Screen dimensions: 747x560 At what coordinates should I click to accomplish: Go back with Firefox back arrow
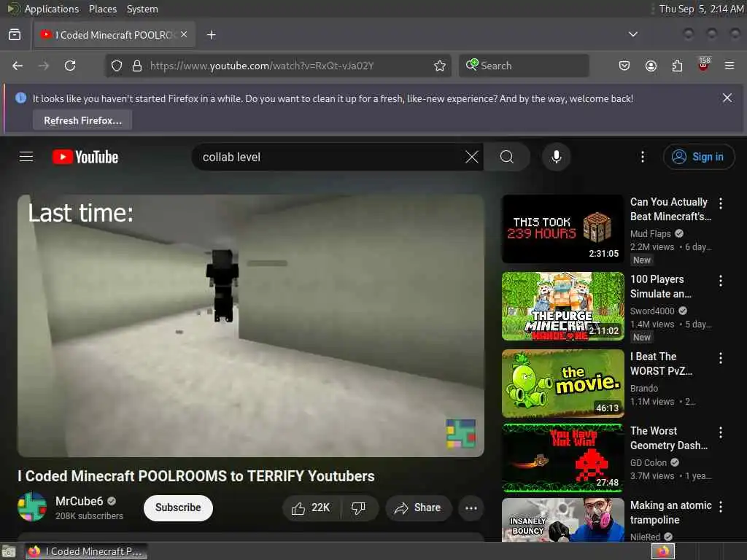click(18, 66)
